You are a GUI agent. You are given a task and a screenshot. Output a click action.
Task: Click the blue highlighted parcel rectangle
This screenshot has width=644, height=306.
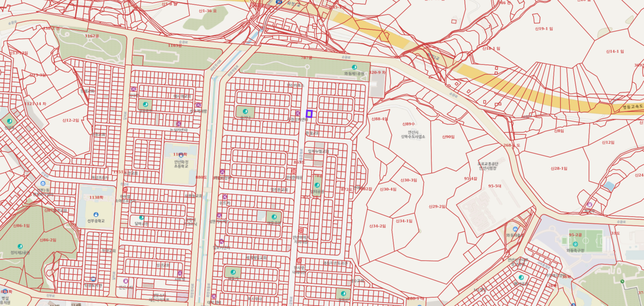tap(309, 114)
